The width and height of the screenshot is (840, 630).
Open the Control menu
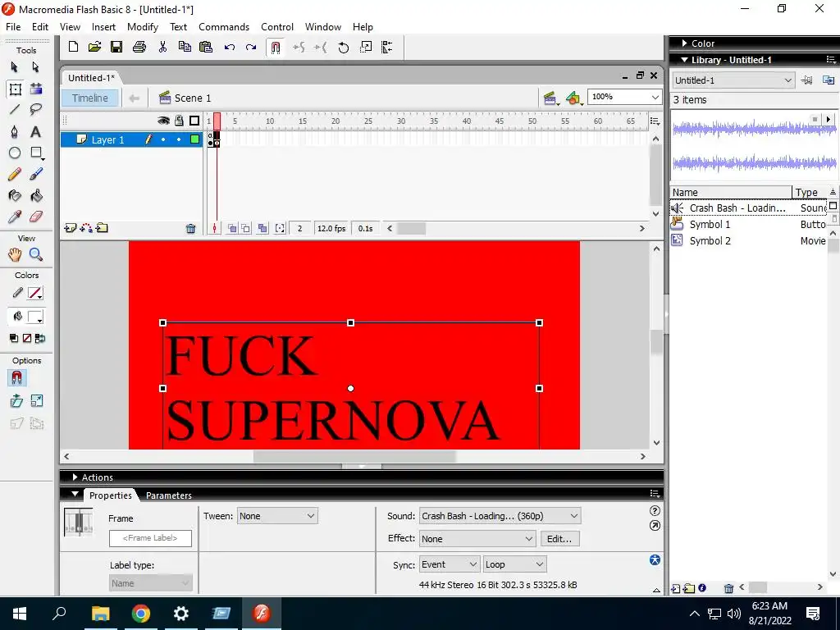(x=277, y=27)
